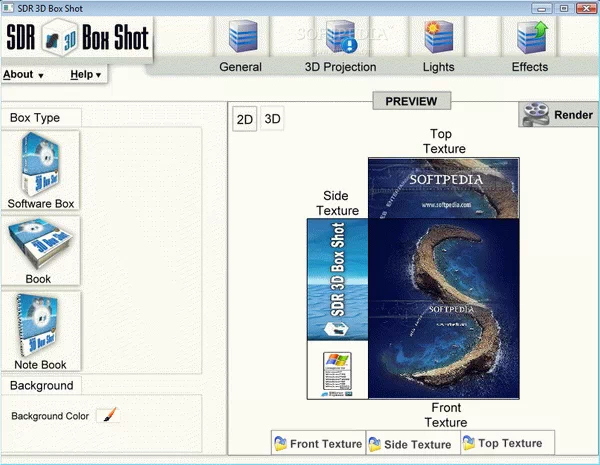This screenshot has height=465, width=600.
Task: Load a Side Texture image
Action: point(409,444)
